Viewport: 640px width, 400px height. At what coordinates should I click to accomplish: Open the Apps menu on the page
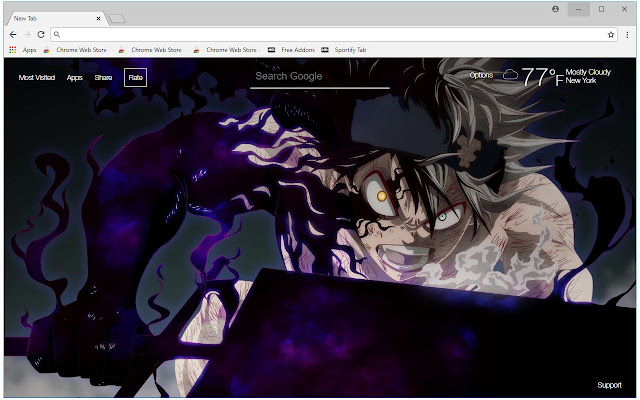75,78
